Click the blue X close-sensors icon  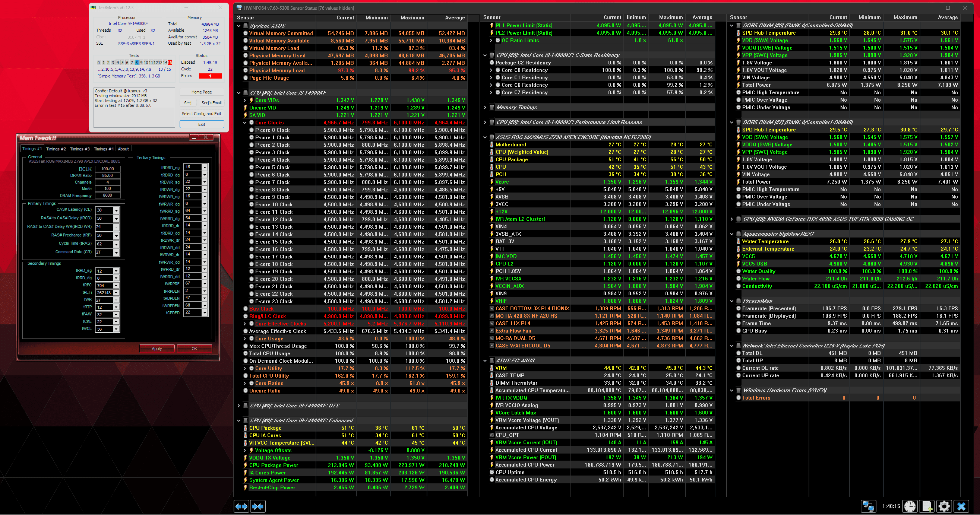point(961,506)
